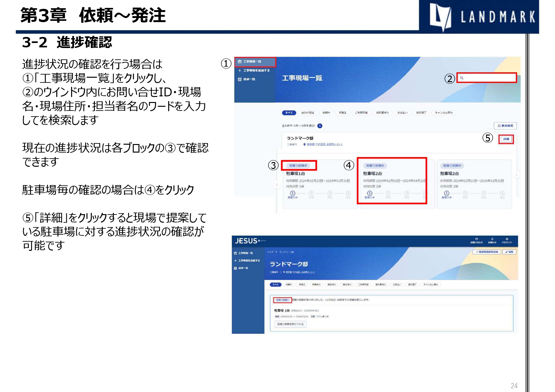The height and width of the screenshot is (392, 555).
Task: Select the すべて filter tab in the upper screenshot
Action: [289, 113]
